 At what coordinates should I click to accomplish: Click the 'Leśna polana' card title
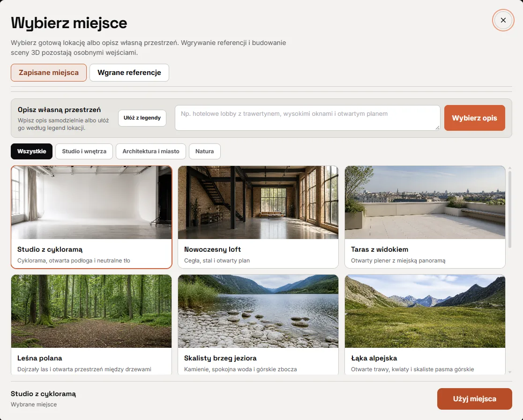point(40,358)
